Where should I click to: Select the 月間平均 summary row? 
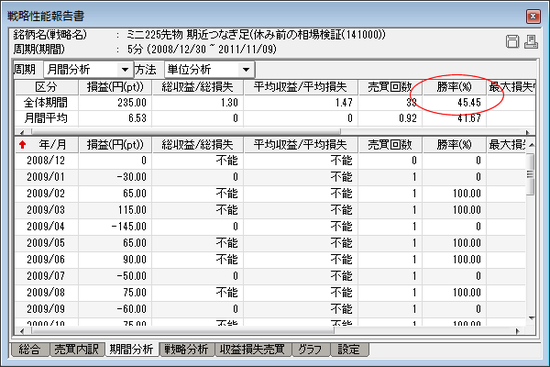coord(275,118)
